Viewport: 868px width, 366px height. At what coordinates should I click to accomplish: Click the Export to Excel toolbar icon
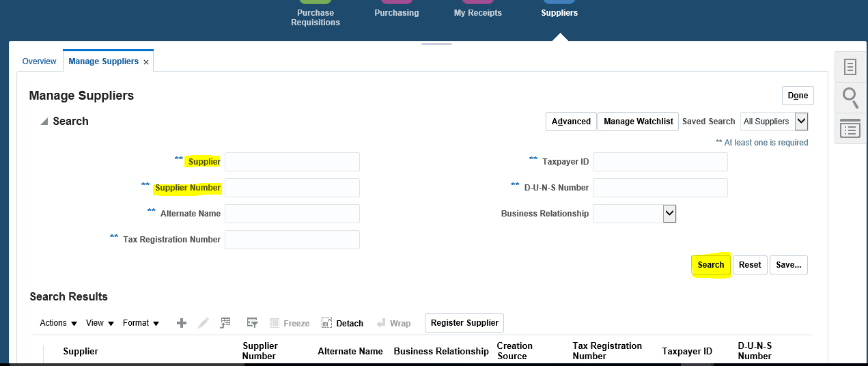pos(225,323)
